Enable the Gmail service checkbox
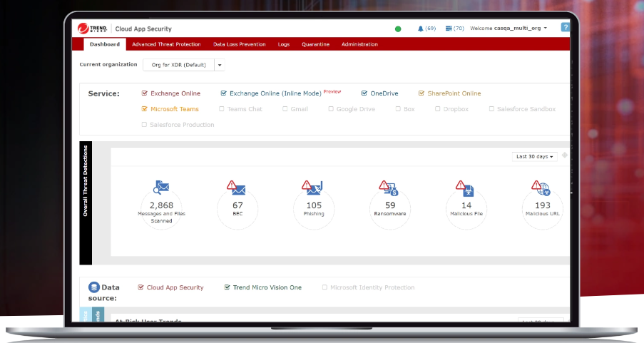 click(285, 109)
